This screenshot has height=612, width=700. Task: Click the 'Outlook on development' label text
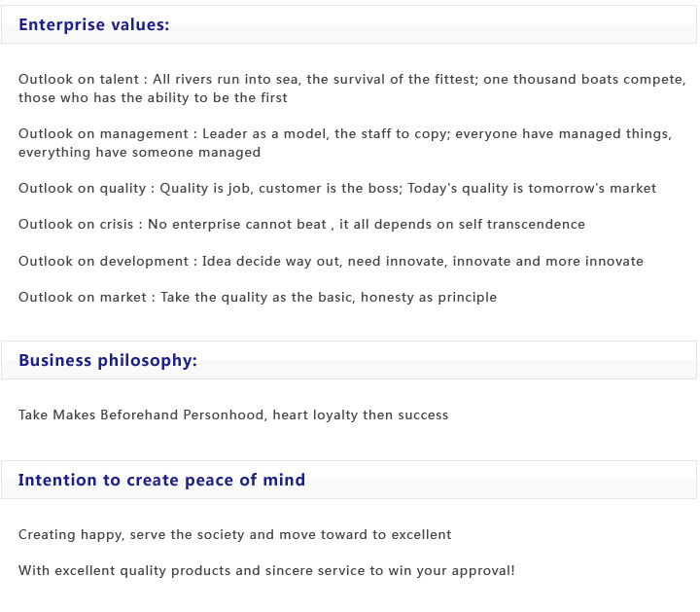click(x=103, y=262)
